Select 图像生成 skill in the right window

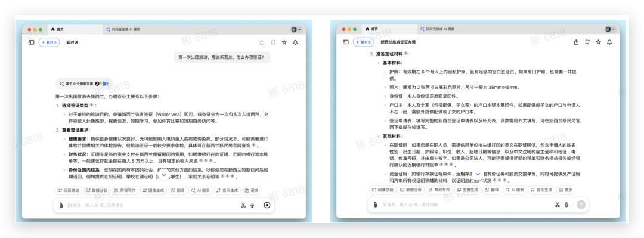pyautogui.click(x=468, y=190)
